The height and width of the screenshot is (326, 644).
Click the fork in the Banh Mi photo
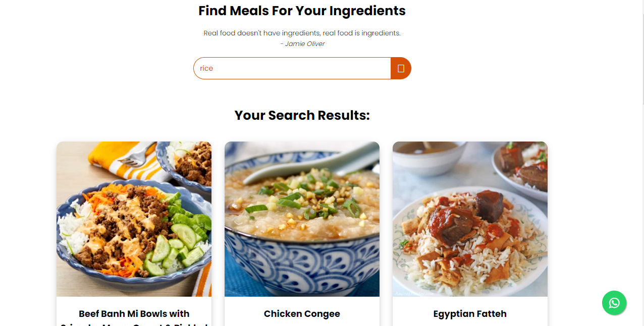click(132, 157)
